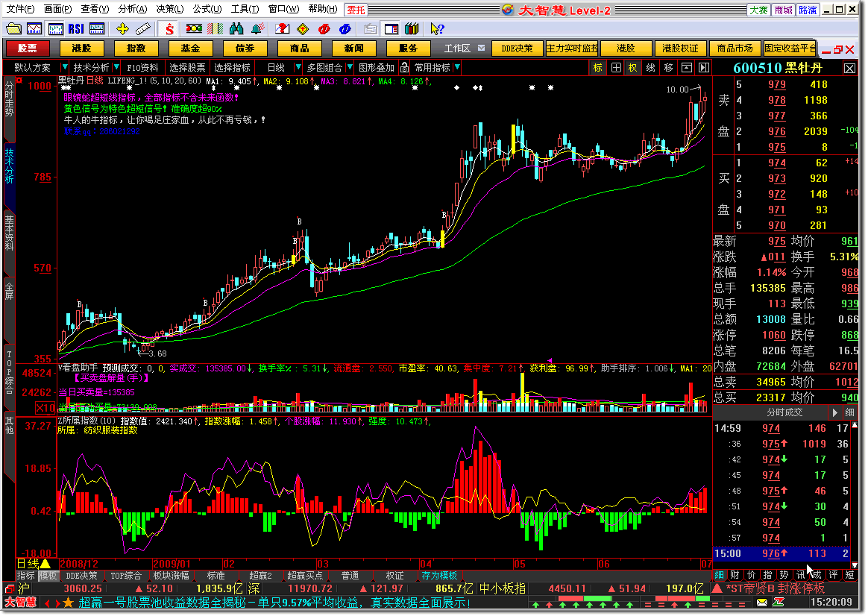The image size is (868, 616).
Task: Click the 細 detail button beside 分时成交
Action: (x=850, y=412)
